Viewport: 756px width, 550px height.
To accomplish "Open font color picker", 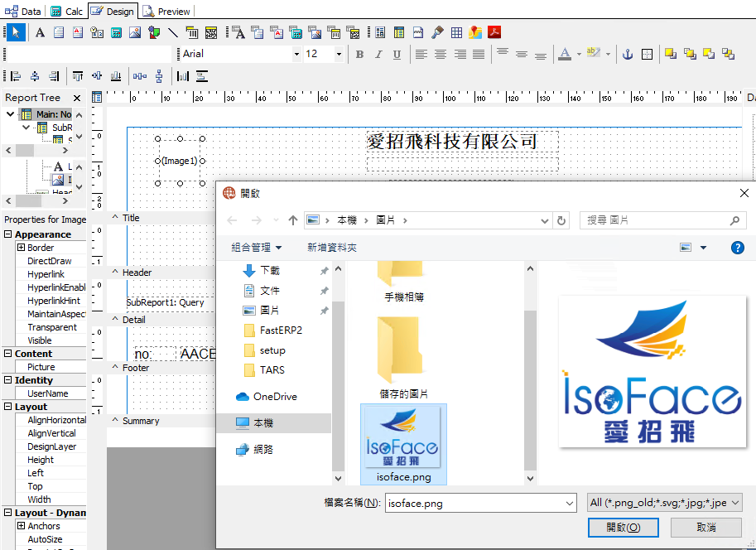I will click(x=565, y=54).
